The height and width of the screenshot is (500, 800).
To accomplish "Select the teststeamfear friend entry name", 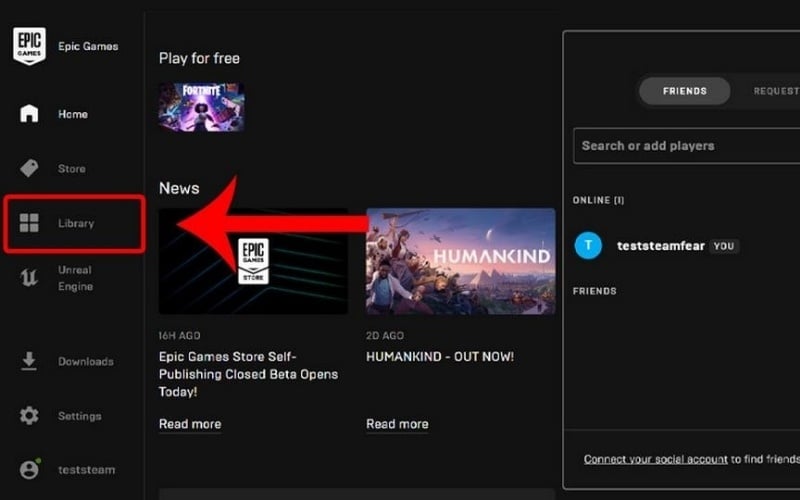I will point(660,245).
